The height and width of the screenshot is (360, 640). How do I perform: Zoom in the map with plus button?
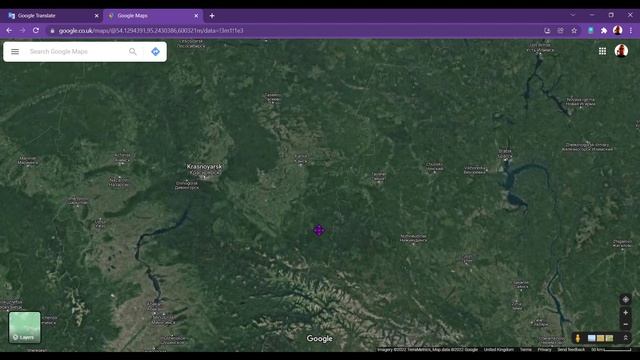coord(625,313)
